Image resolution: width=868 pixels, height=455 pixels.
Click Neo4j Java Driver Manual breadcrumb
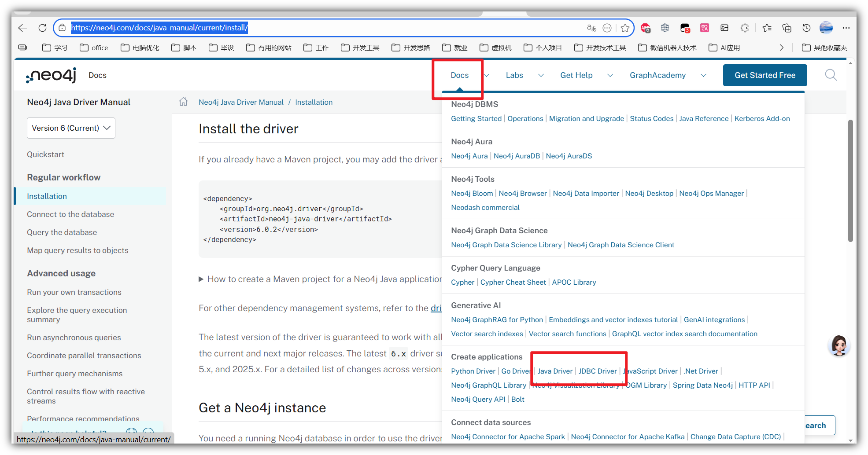tap(241, 102)
